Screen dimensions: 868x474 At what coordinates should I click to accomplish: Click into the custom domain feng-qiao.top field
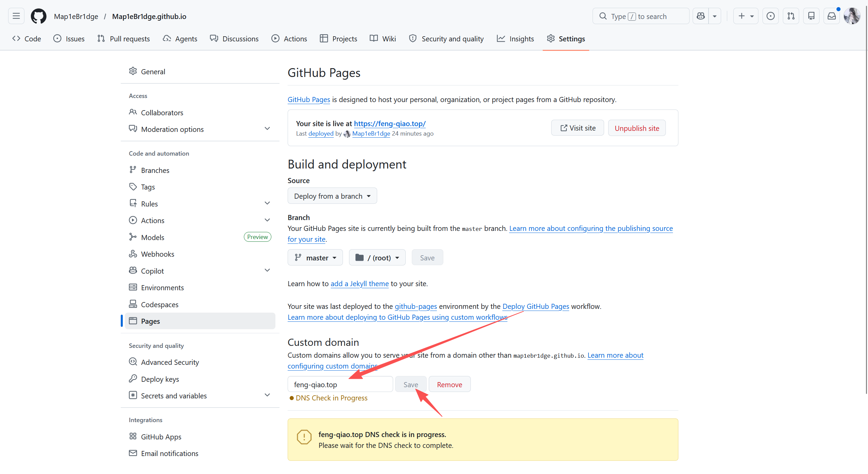(340, 384)
